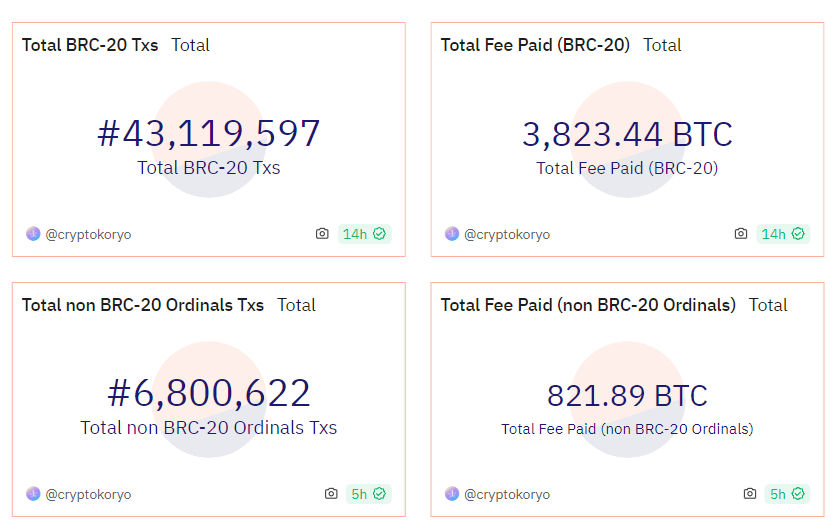This screenshot has width=833, height=531.
Task: Click camera icon on Total Fee Paid (BRC-20) card
Action: pos(741,234)
